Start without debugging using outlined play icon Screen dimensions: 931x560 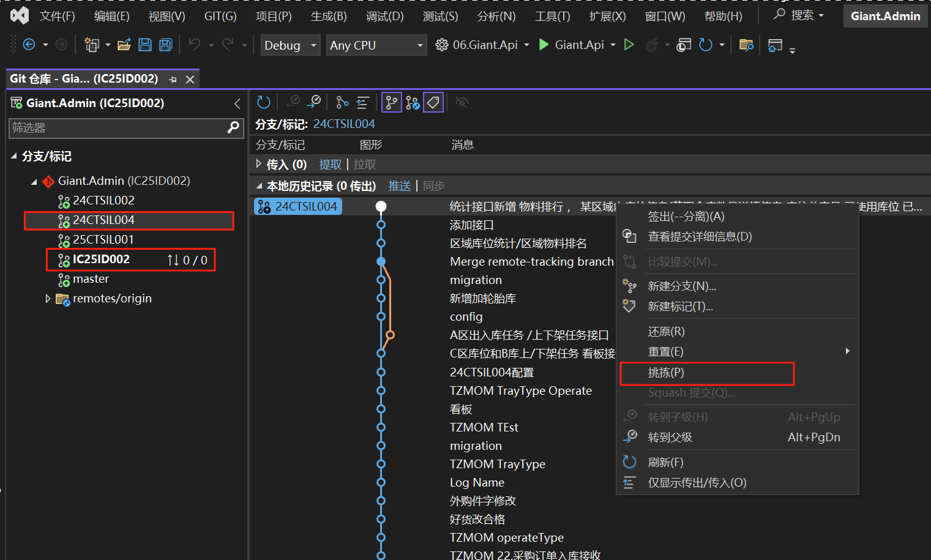[629, 45]
